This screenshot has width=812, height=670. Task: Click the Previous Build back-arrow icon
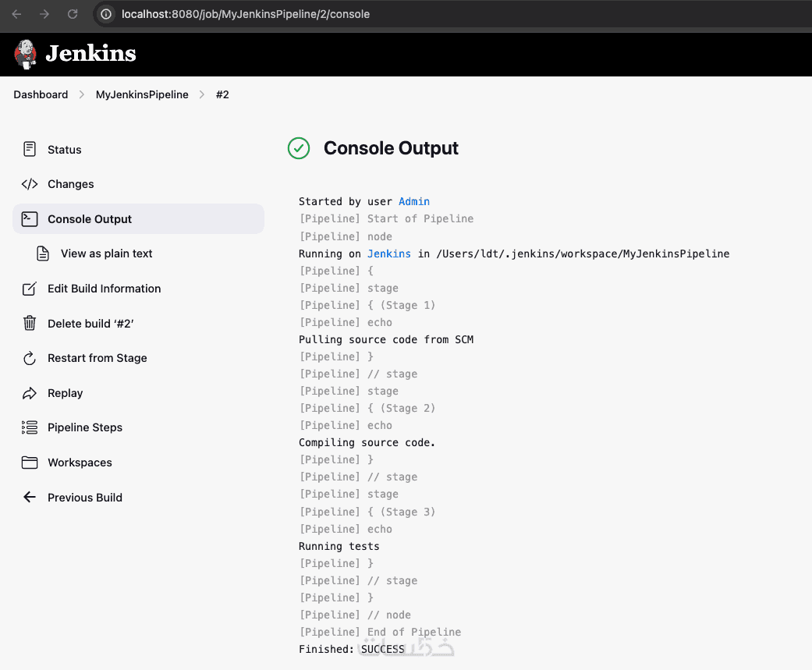[x=30, y=497]
